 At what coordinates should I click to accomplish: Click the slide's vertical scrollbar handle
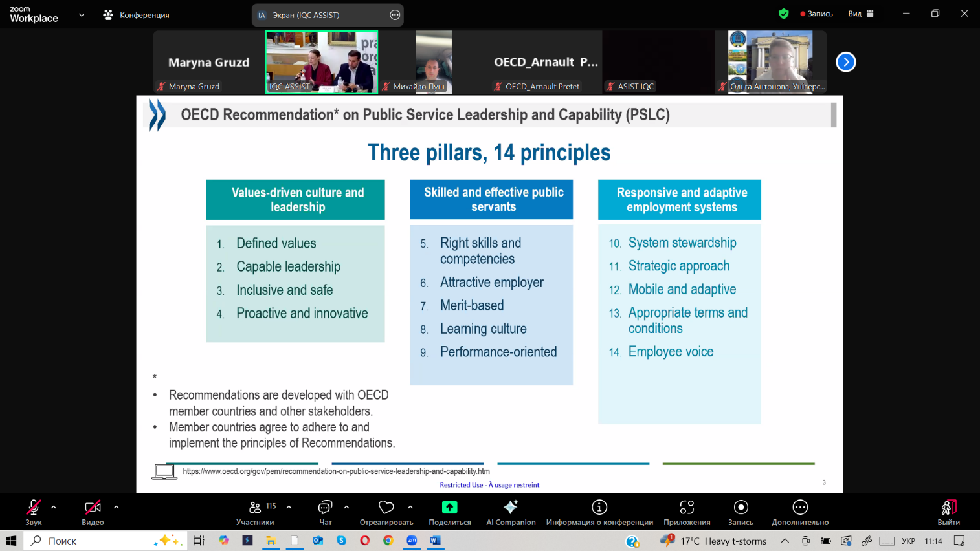pyautogui.click(x=834, y=115)
